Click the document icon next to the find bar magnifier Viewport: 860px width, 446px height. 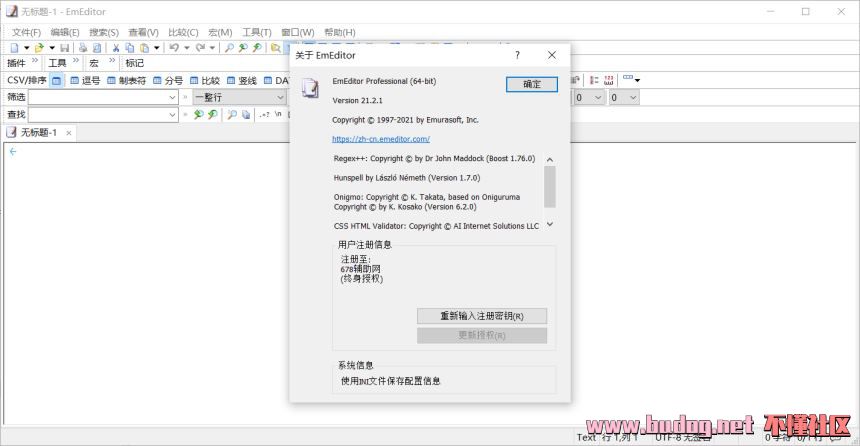pyautogui.click(x=246, y=114)
